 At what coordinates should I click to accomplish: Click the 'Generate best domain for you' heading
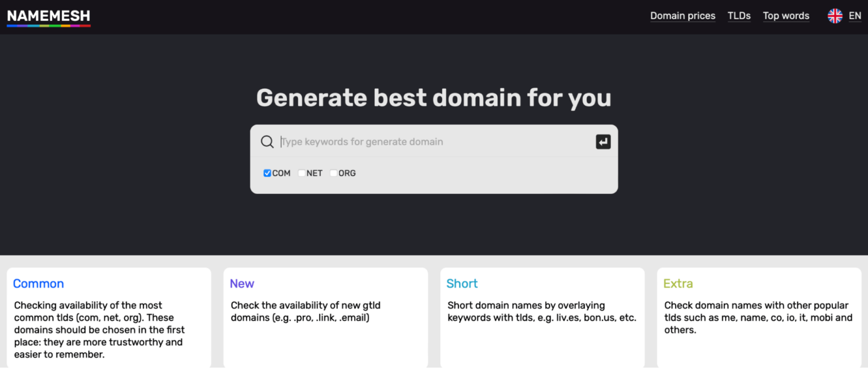pos(433,98)
